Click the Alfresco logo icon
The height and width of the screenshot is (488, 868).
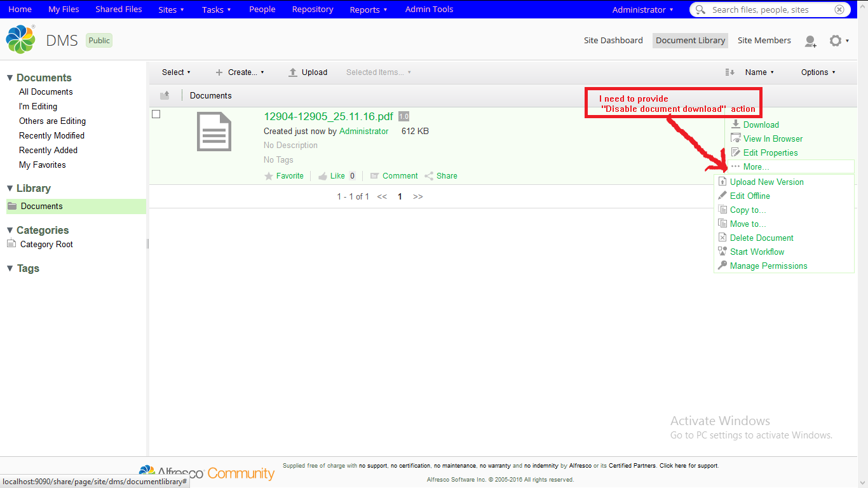(21, 40)
